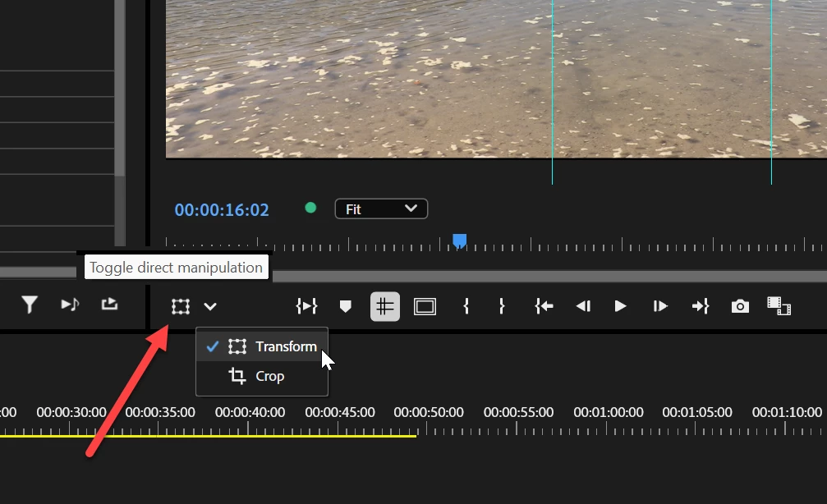Viewport: 827px width, 504px height.
Task: Export frame using the camera icon
Action: tap(740, 306)
